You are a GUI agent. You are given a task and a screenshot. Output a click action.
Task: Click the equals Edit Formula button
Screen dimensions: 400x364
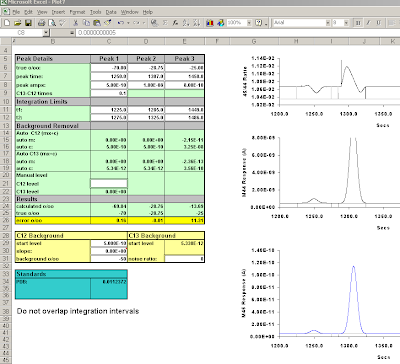pos(72,33)
